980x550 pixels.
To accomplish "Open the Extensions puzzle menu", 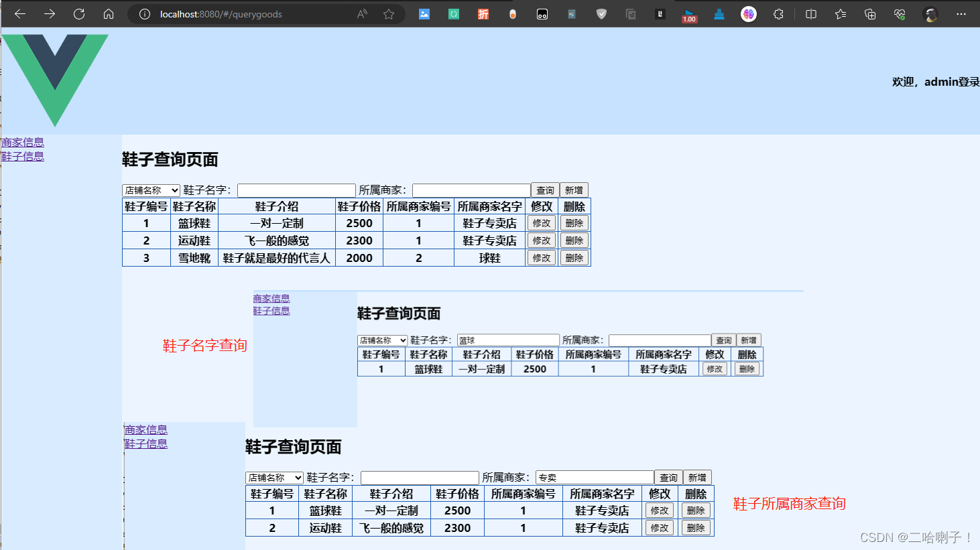I will (x=778, y=14).
